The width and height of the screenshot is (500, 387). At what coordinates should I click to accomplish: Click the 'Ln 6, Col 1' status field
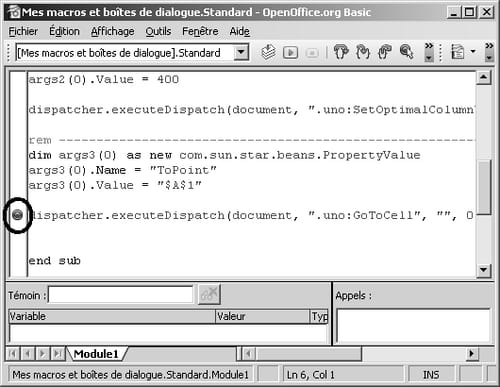(343, 375)
